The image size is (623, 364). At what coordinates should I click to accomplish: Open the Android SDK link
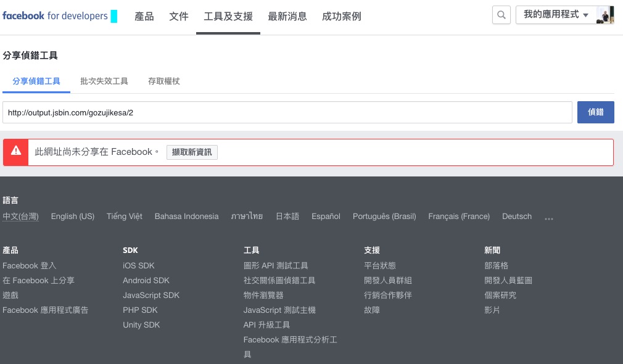tap(146, 280)
